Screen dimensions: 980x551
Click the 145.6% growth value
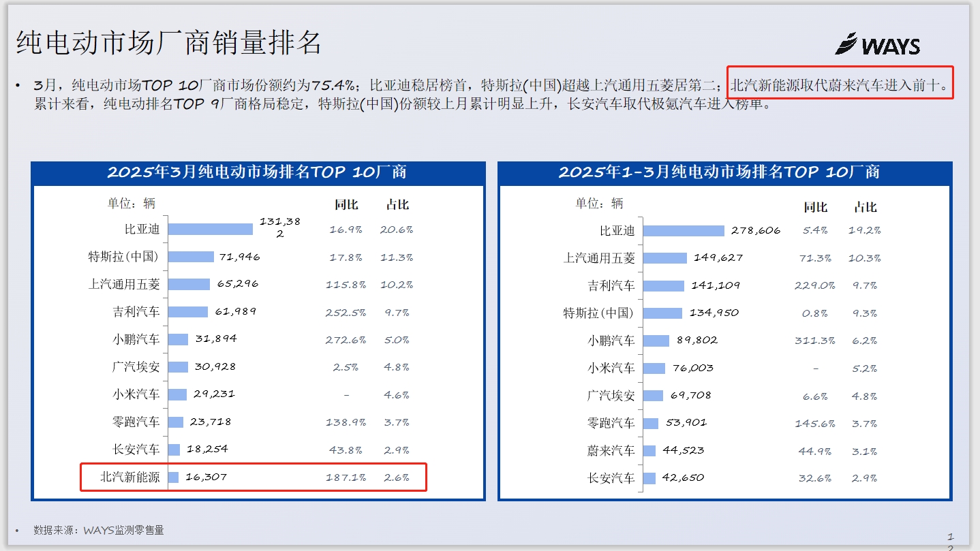(x=815, y=424)
